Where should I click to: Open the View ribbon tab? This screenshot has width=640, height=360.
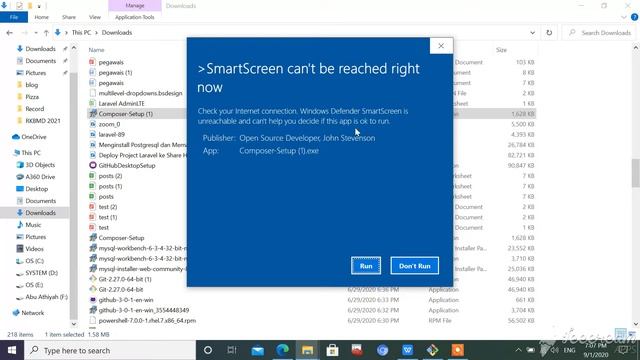pyautogui.click(x=95, y=17)
